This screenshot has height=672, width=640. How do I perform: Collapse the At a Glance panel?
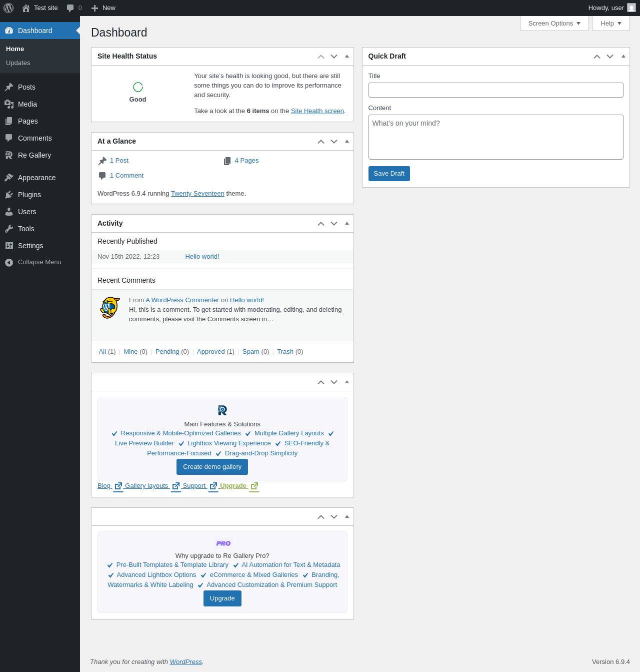tap(347, 142)
